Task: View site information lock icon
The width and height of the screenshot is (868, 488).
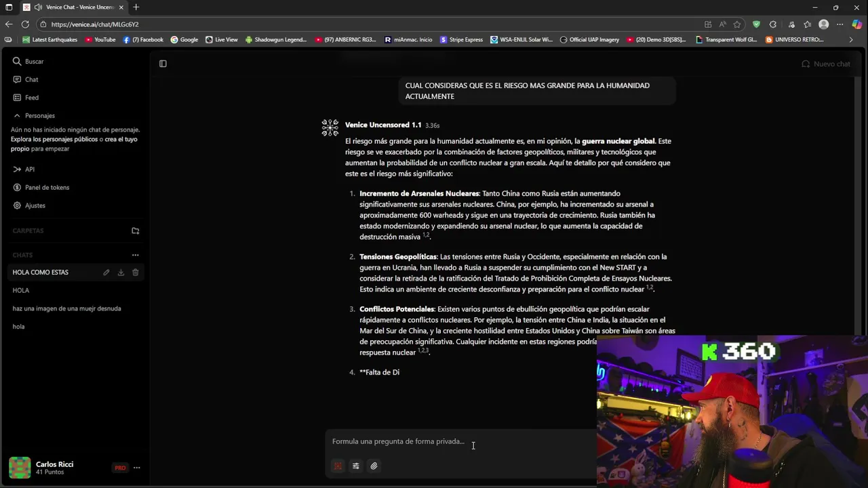Action: point(43,24)
